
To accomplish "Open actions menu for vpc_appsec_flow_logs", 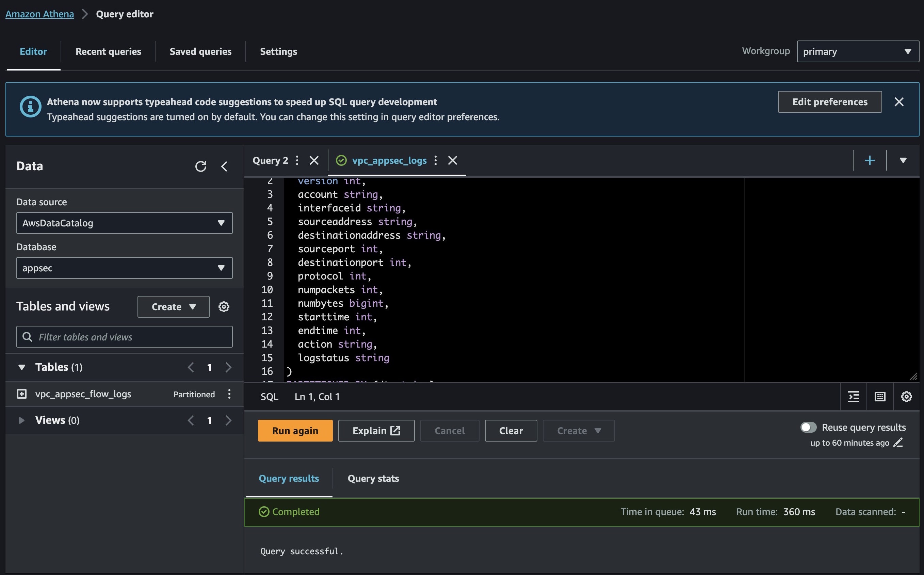I will (229, 394).
